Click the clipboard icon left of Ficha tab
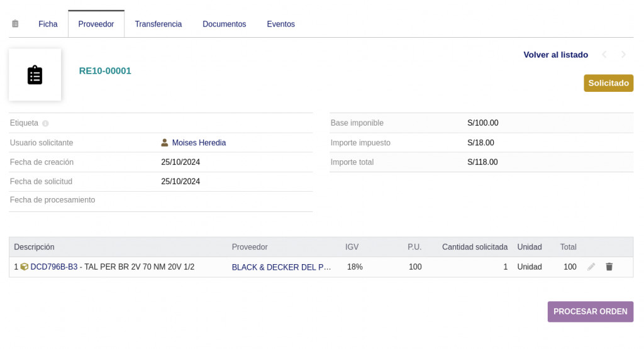Viewport: 644px width, 349px height. coord(15,24)
